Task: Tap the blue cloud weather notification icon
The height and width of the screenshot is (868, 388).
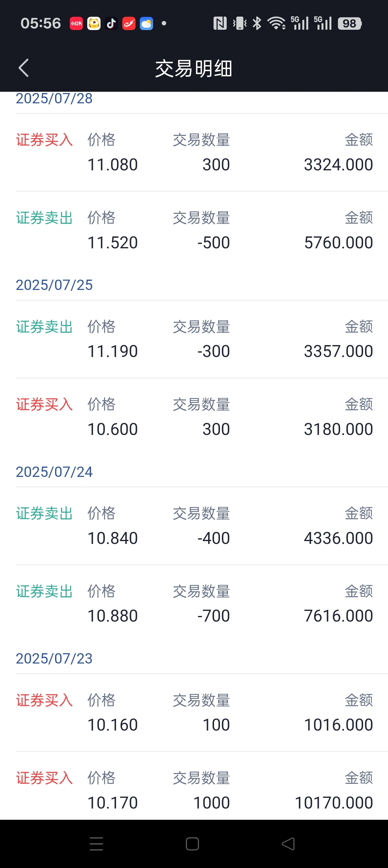Action: click(146, 23)
